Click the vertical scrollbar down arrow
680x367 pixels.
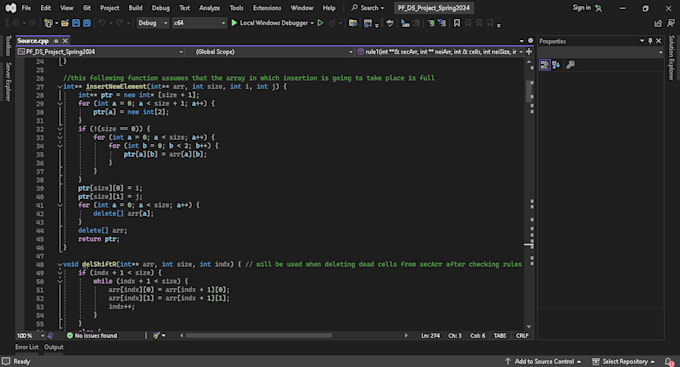[x=529, y=326]
